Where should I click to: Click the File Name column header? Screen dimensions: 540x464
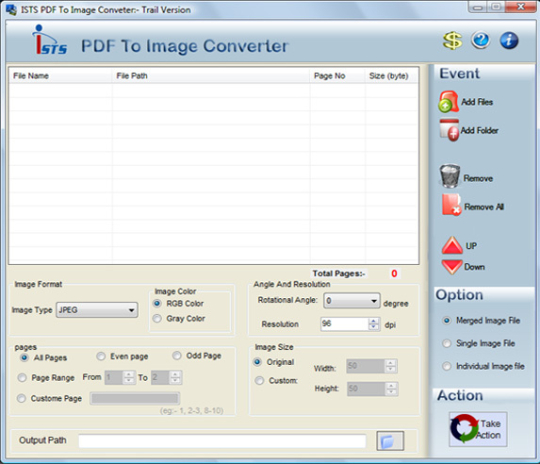point(61,76)
